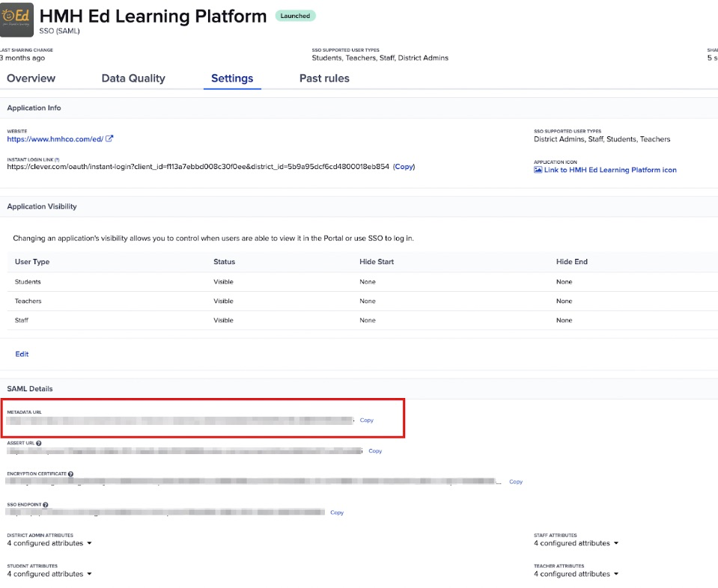
Task: Click the HMH Ed app logo icon
Action: (x=16, y=20)
